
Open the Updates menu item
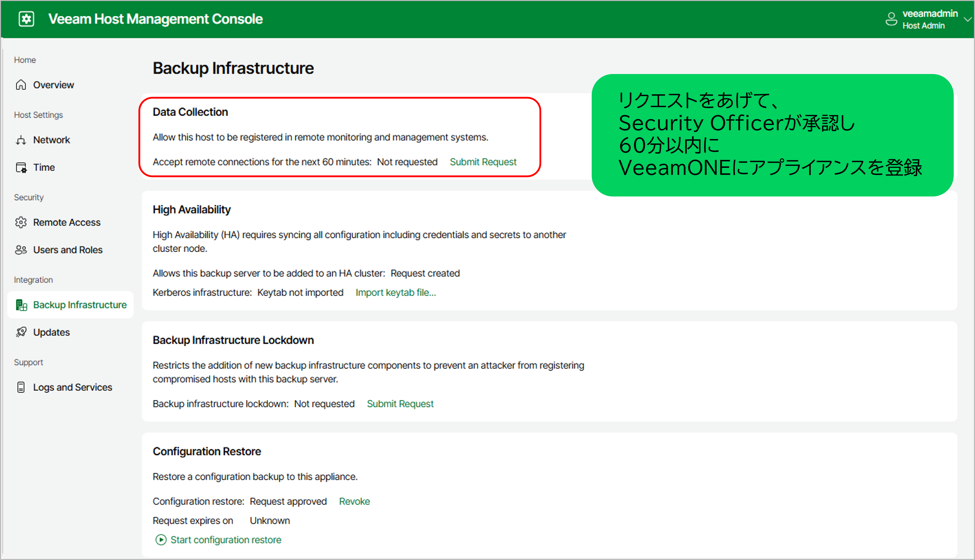click(51, 332)
